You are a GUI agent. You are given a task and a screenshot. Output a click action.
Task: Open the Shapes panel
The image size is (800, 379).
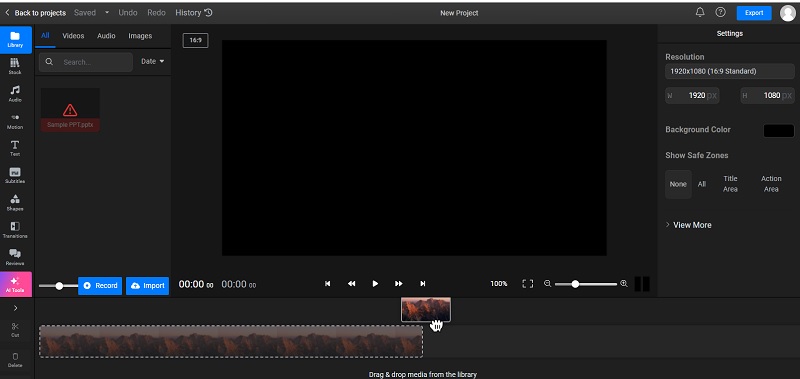coord(15,203)
